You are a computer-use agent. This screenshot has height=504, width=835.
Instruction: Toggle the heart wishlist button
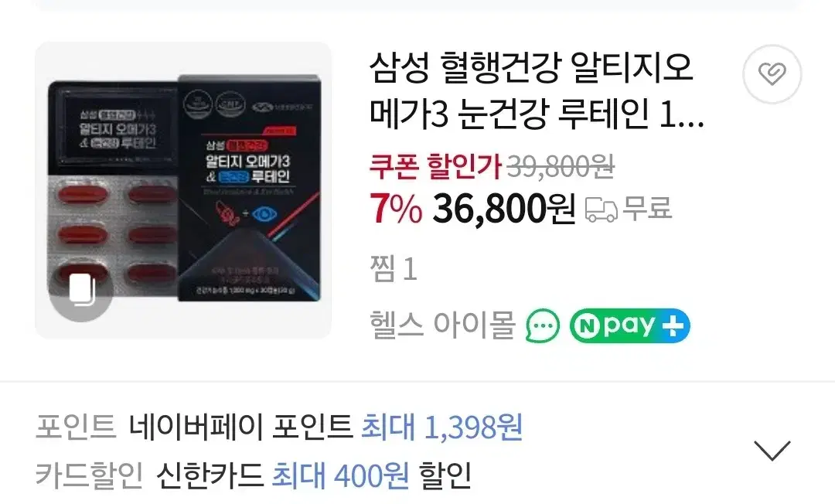[772, 74]
